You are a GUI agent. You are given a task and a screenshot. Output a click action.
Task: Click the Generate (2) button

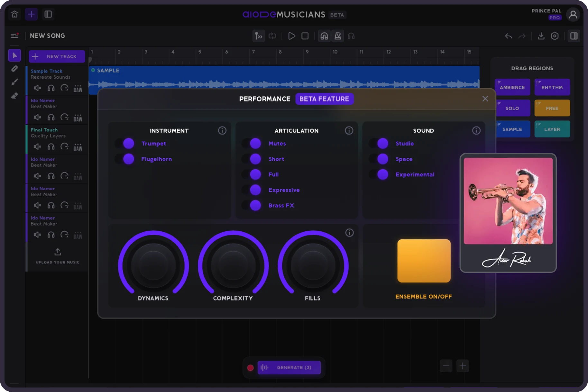point(289,368)
